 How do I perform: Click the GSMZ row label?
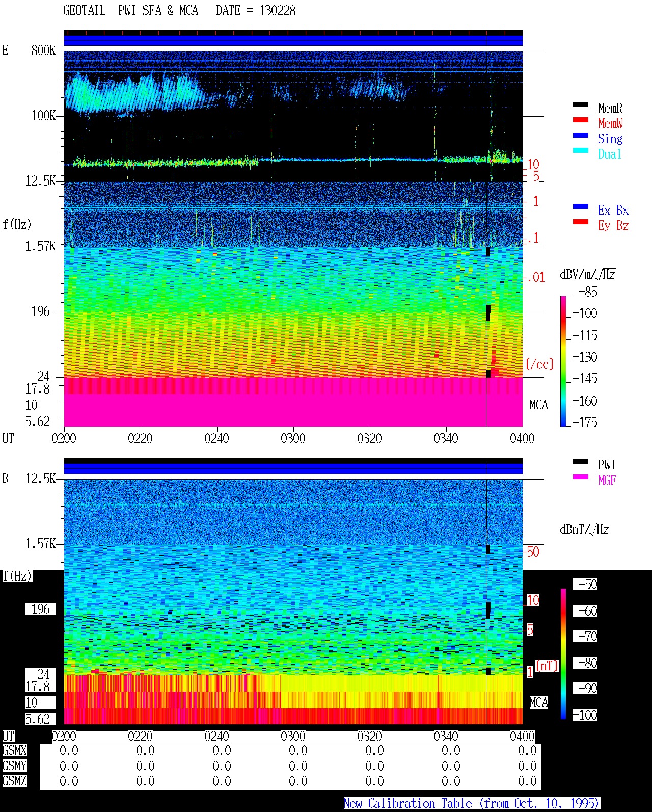pyautogui.click(x=14, y=781)
